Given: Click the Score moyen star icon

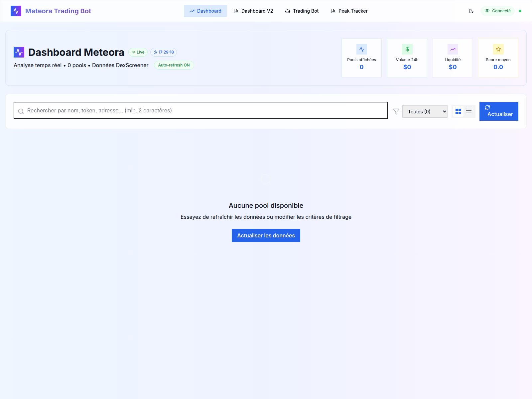Looking at the screenshot, I should 498,49.
